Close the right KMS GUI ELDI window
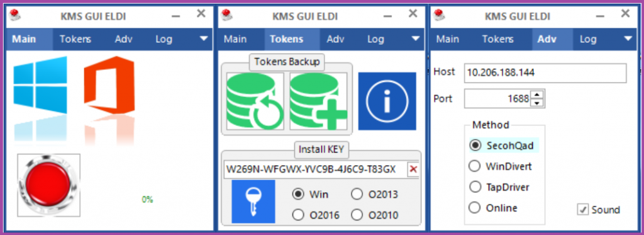The width and height of the screenshot is (644, 235). pos(625,14)
